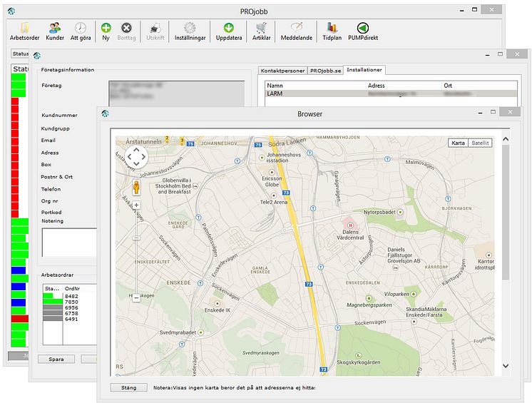Launch PUMPdirekt from toolbar
The height and width of the screenshot is (403, 532).
pyautogui.click(x=363, y=31)
